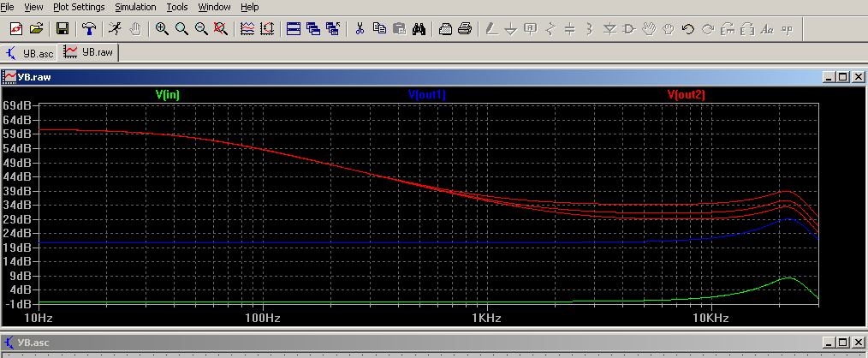Click the Cut scissors icon
This screenshot has height=358, width=868.
pos(360,29)
